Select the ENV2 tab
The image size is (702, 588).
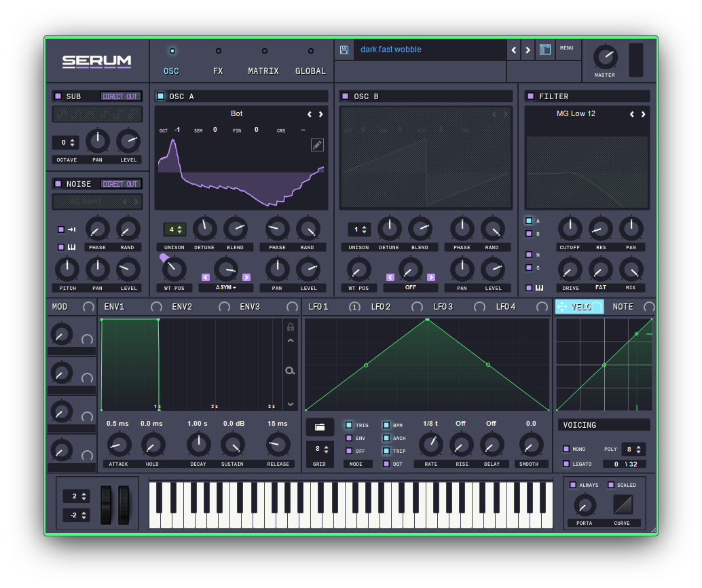pyautogui.click(x=182, y=307)
